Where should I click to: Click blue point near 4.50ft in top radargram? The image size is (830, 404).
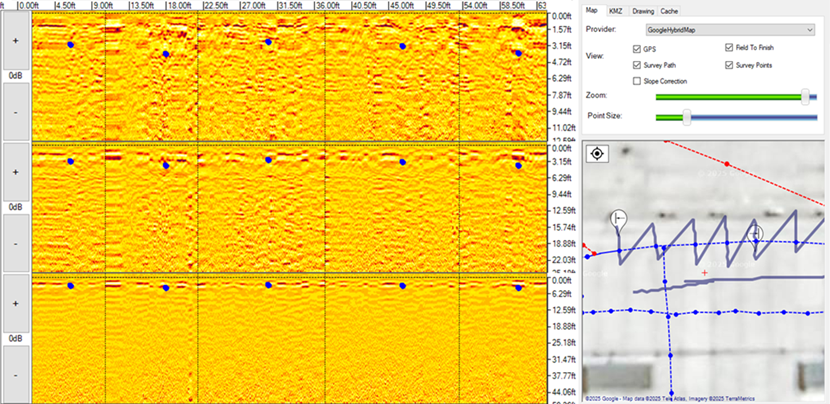coord(70,45)
